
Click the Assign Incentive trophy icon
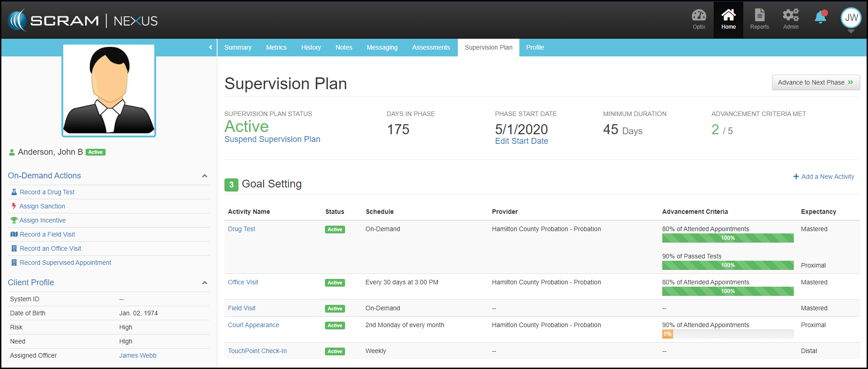(x=14, y=220)
